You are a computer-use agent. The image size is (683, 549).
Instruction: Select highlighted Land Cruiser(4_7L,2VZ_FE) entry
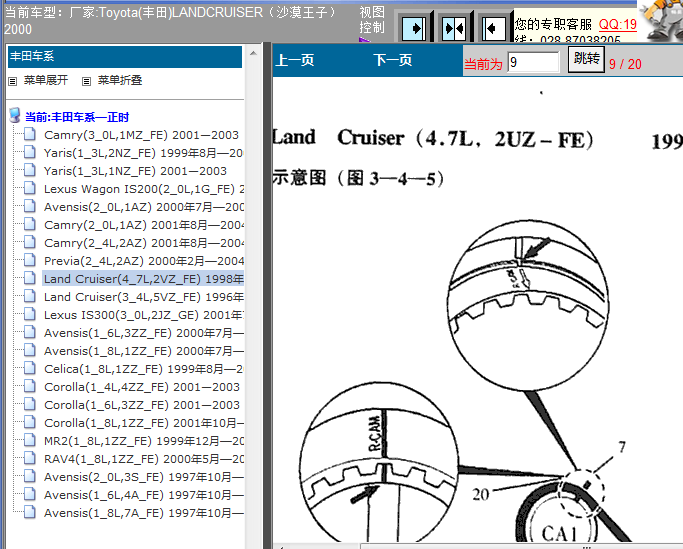click(x=143, y=279)
